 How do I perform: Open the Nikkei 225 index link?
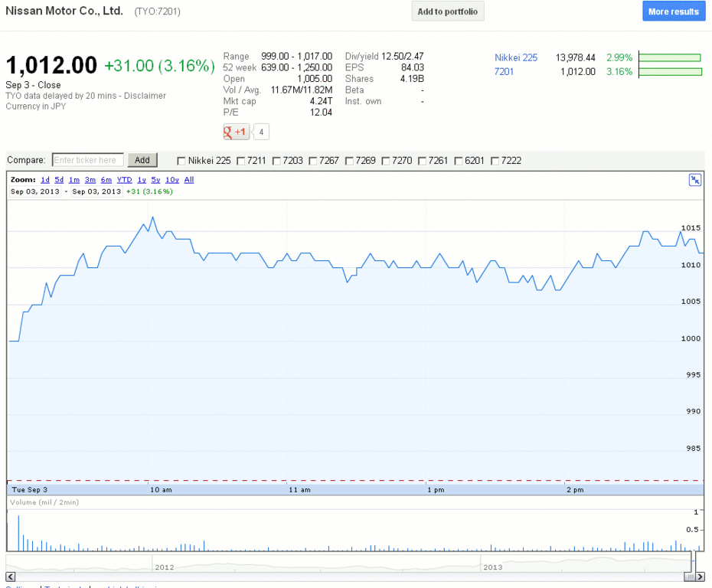tap(516, 57)
